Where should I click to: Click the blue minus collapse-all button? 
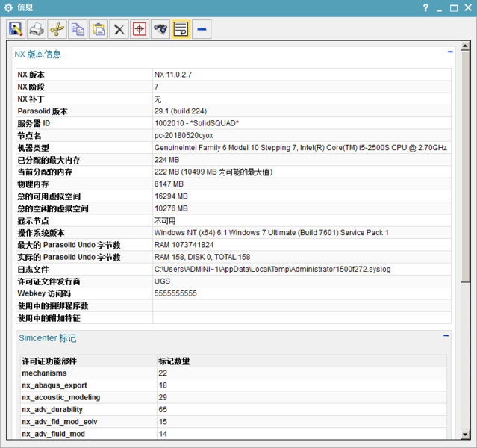[x=202, y=29]
